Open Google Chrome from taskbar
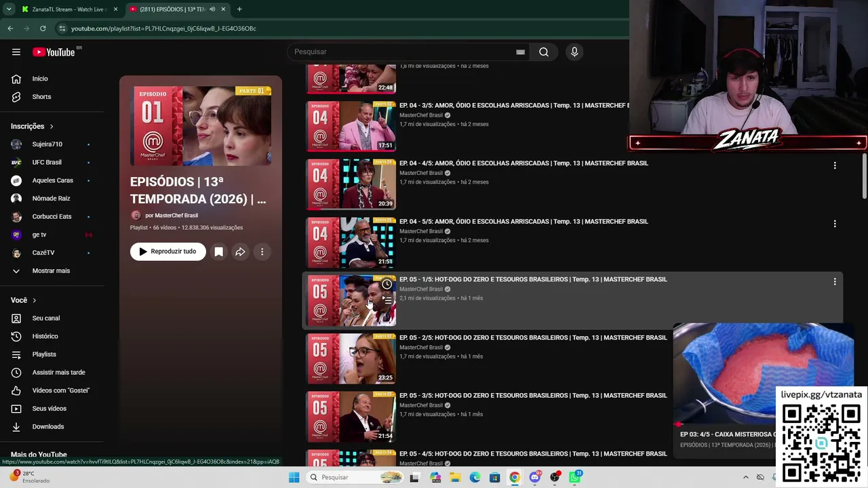The width and height of the screenshot is (868, 488). pos(515,477)
